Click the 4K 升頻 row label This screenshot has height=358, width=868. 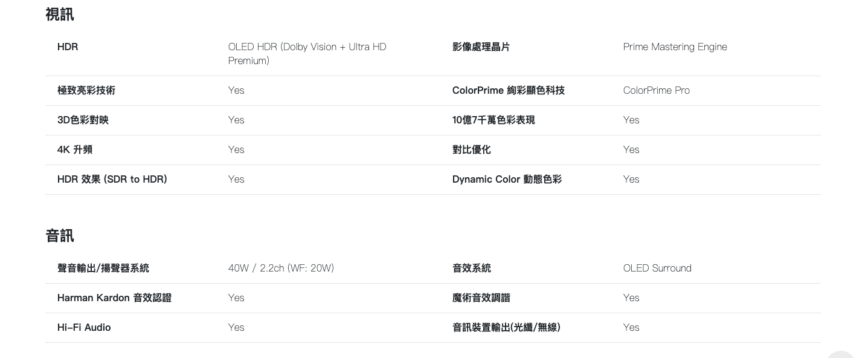[75, 149]
